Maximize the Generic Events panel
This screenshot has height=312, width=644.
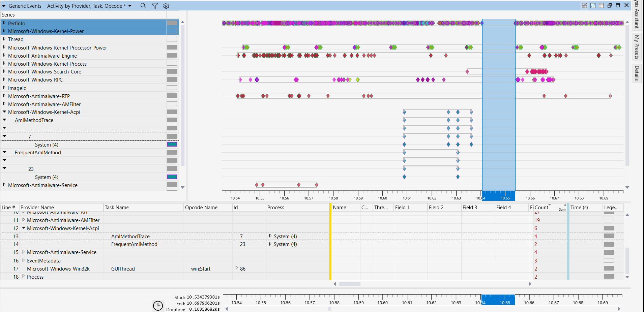point(618,5)
